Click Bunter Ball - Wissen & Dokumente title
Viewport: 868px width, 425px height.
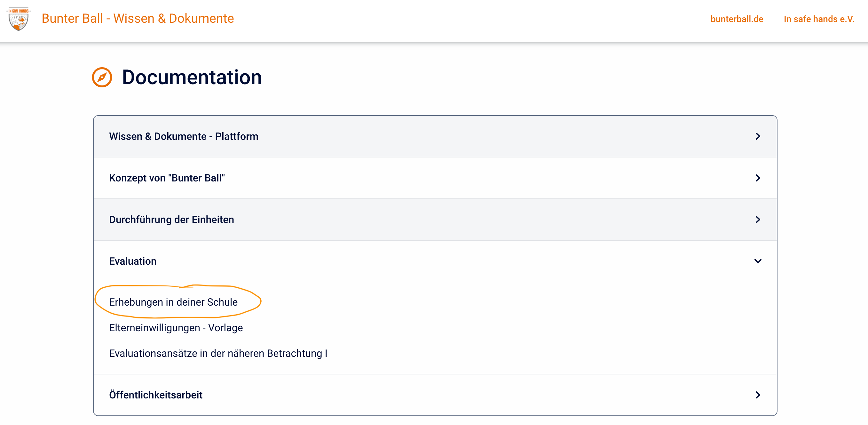(138, 18)
